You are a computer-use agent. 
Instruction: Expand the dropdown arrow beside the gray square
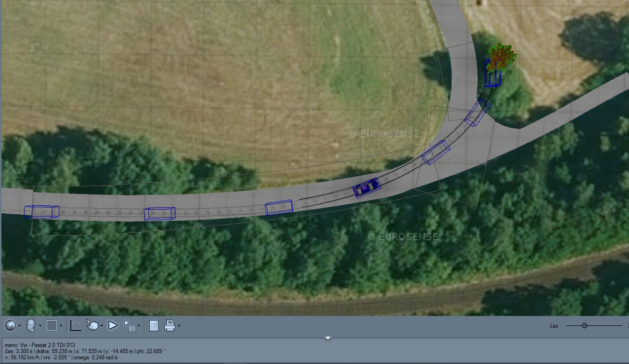coord(61,326)
